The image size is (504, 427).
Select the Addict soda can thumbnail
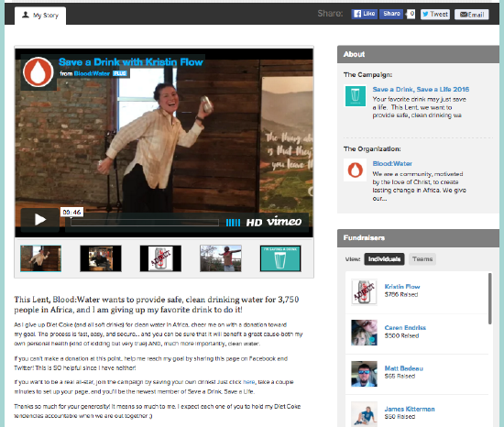(160, 258)
